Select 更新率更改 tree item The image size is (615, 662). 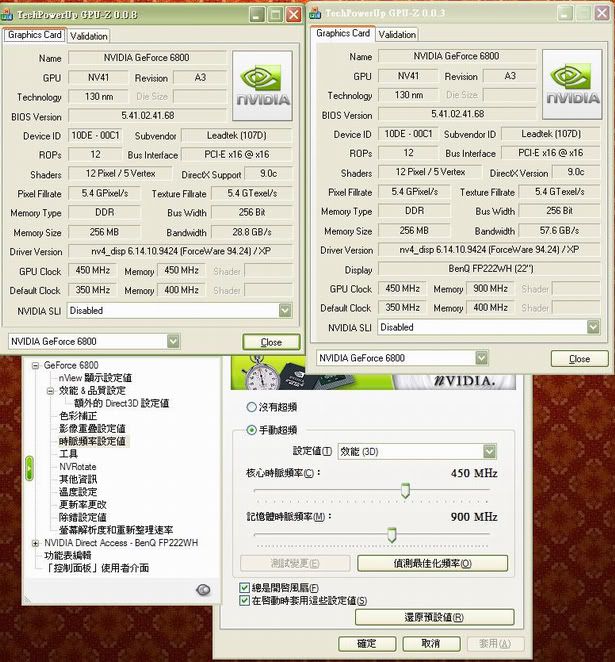[x=83, y=505]
